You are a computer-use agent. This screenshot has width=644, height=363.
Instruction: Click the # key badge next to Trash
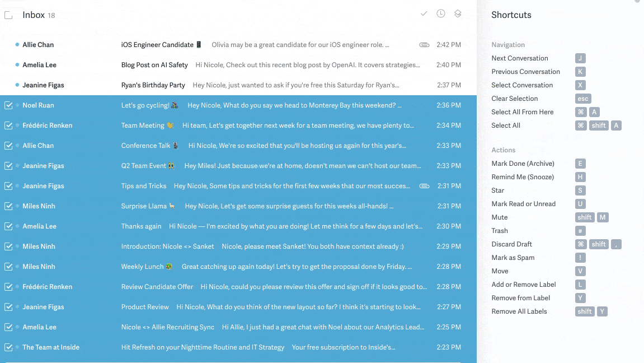(580, 231)
